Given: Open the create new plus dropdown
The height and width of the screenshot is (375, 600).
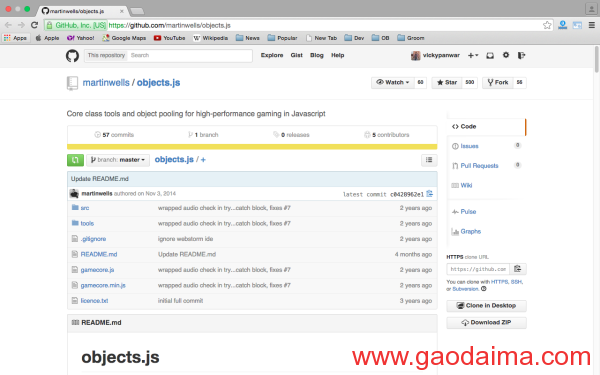Looking at the screenshot, I should 473,55.
